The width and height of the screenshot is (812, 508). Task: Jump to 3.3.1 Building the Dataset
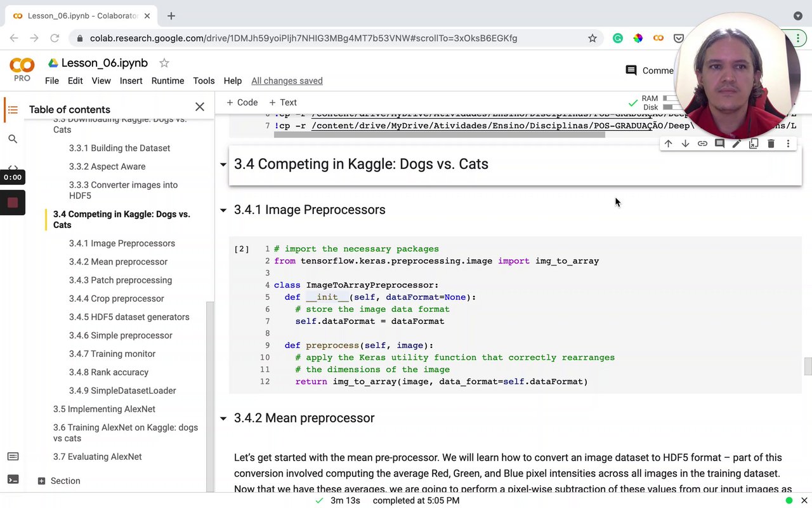(x=119, y=148)
